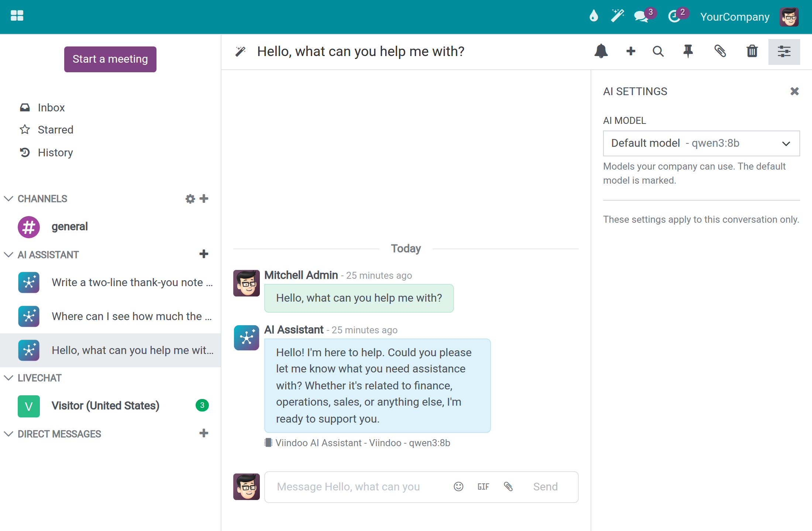The image size is (812, 531).
Task: Select 'Hello, what can you help me' chat
Action: pyautogui.click(x=110, y=350)
